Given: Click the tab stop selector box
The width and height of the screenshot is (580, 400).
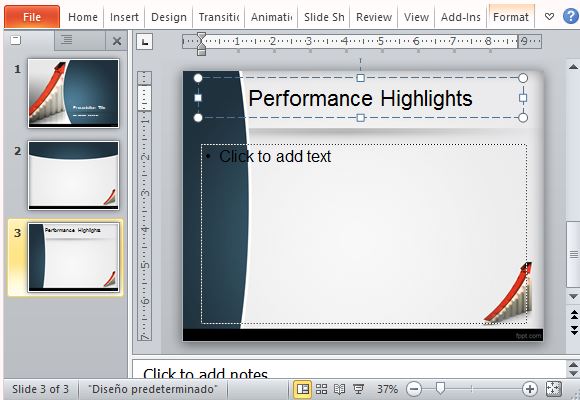Looking at the screenshot, I should (x=145, y=41).
